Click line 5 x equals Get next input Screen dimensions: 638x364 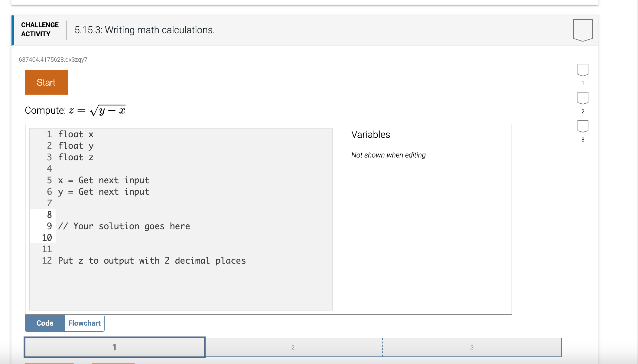pyautogui.click(x=104, y=180)
